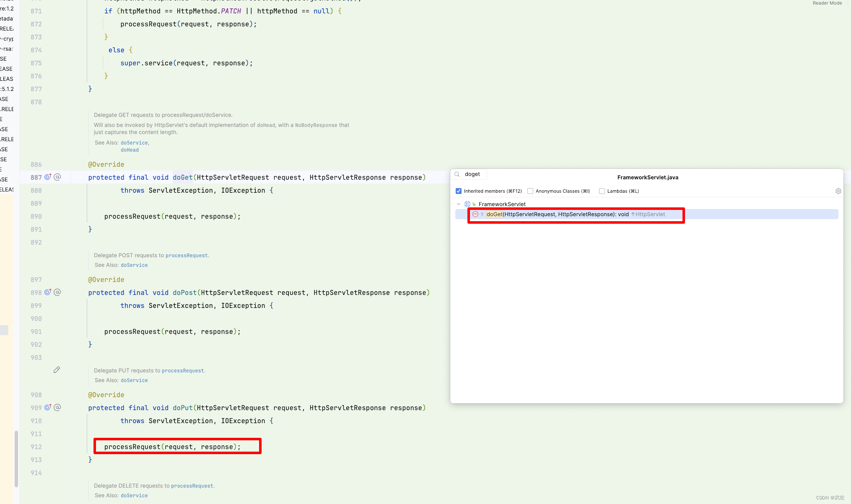Click HttpMethod.PATCH on line 871

pyautogui.click(x=209, y=11)
